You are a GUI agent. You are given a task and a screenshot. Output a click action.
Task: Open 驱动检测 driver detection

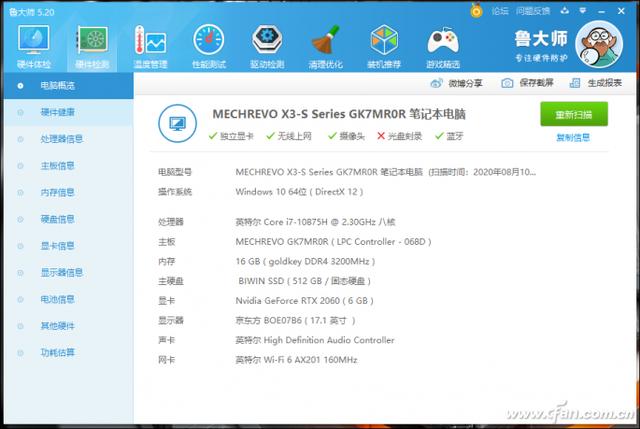267,46
